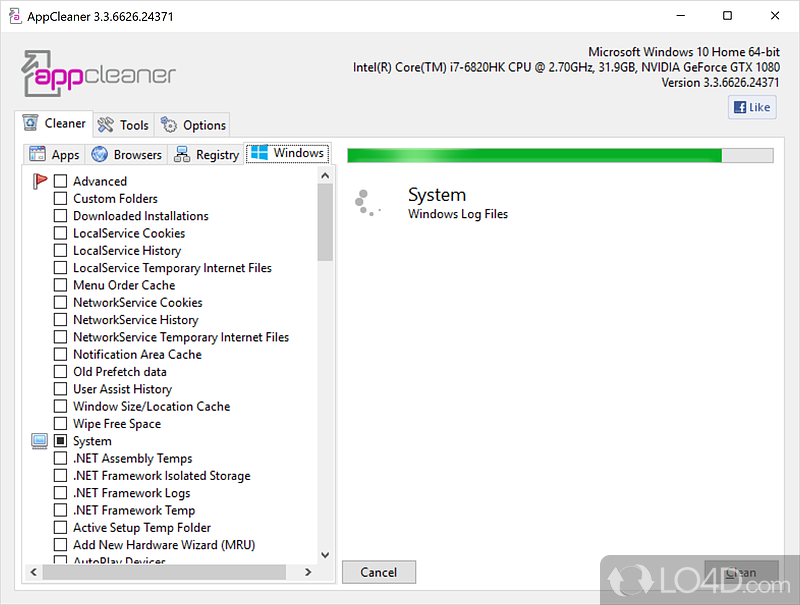This screenshot has width=800, height=605.
Task: Click the "System" heading in results pane
Action: pos(437,195)
